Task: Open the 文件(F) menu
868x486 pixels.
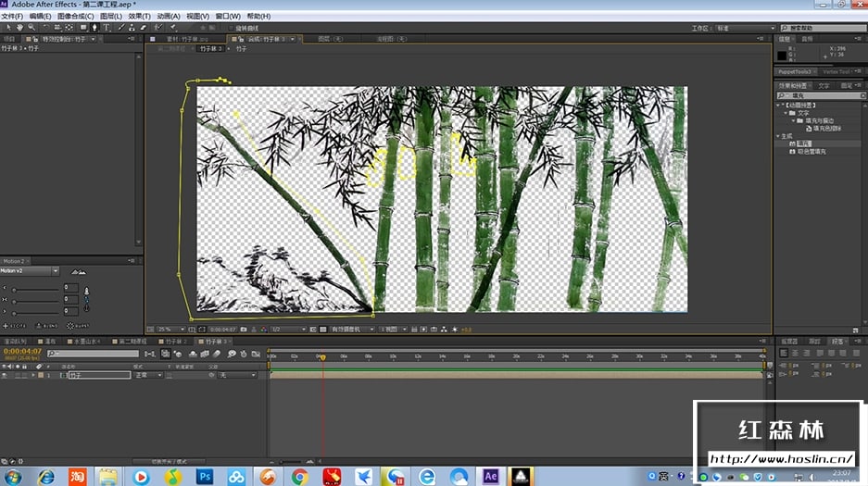Action: click(12, 16)
